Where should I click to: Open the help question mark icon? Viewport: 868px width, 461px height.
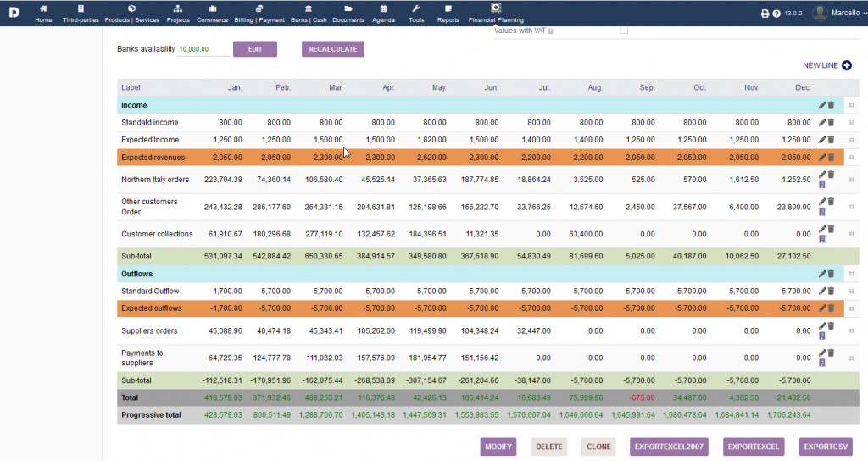776,14
